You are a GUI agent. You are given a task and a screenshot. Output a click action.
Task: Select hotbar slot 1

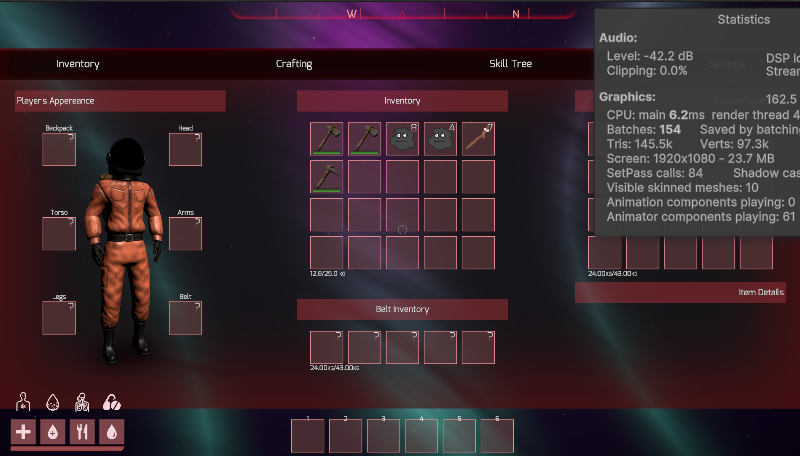pyautogui.click(x=308, y=436)
